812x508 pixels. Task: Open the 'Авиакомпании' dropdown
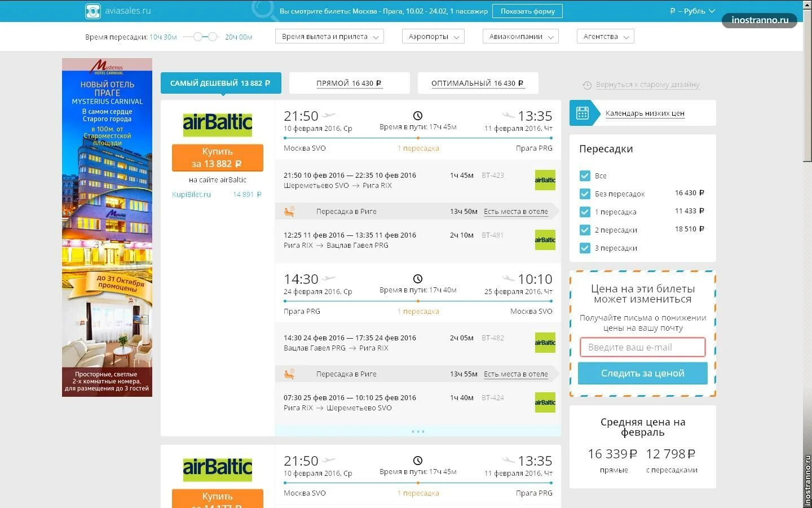521,36
